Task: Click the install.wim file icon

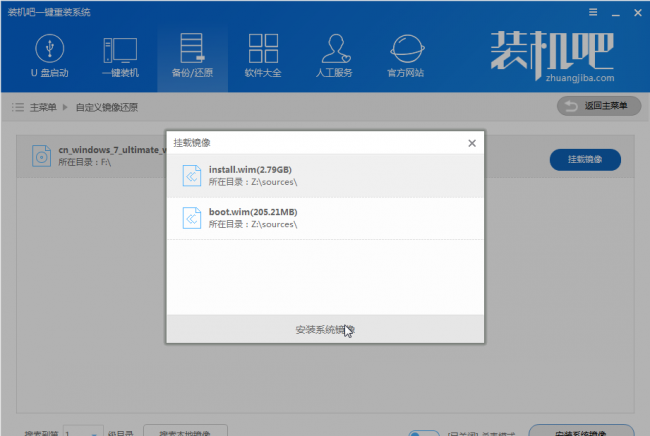Action: tap(192, 176)
